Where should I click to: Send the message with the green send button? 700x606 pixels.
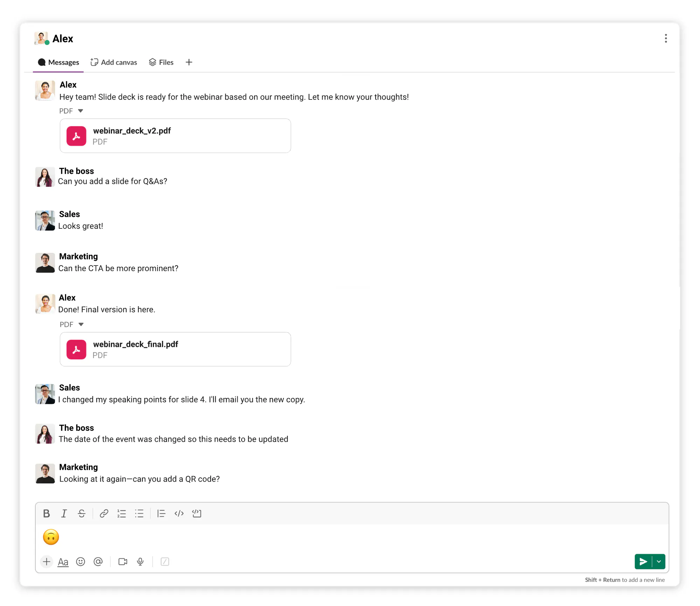tap(643, 562)
